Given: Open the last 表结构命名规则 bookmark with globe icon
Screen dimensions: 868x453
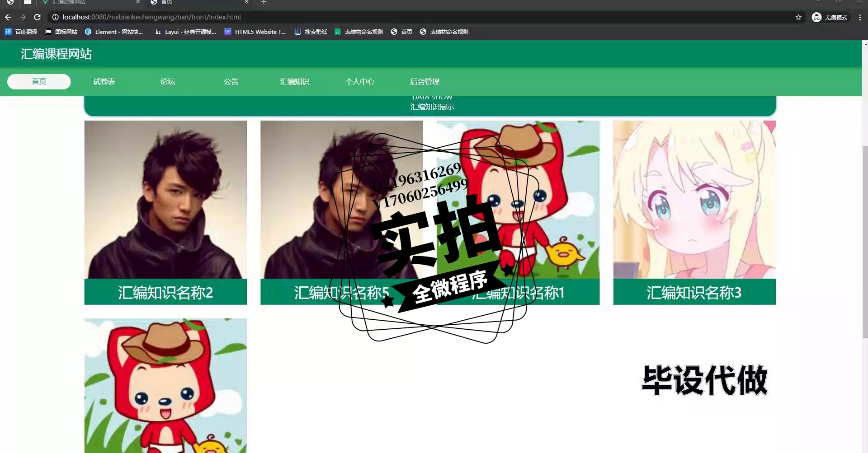Looking at the screenshot, I should [444, 32].
